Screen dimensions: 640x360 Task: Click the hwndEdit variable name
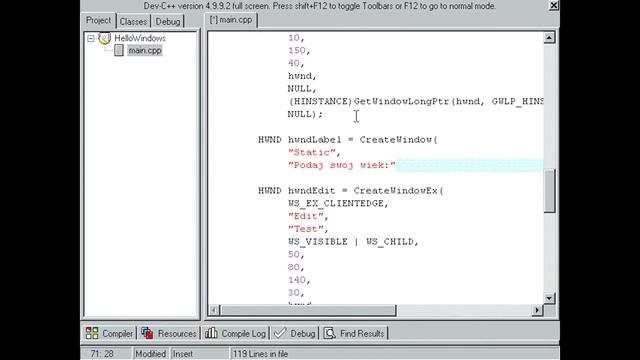coord(311,191)
